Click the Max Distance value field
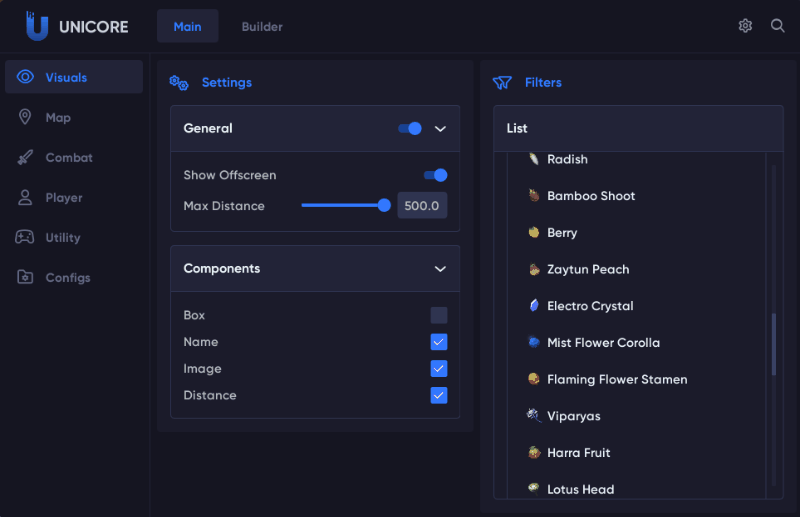The image size is (800, 517). 422,206
